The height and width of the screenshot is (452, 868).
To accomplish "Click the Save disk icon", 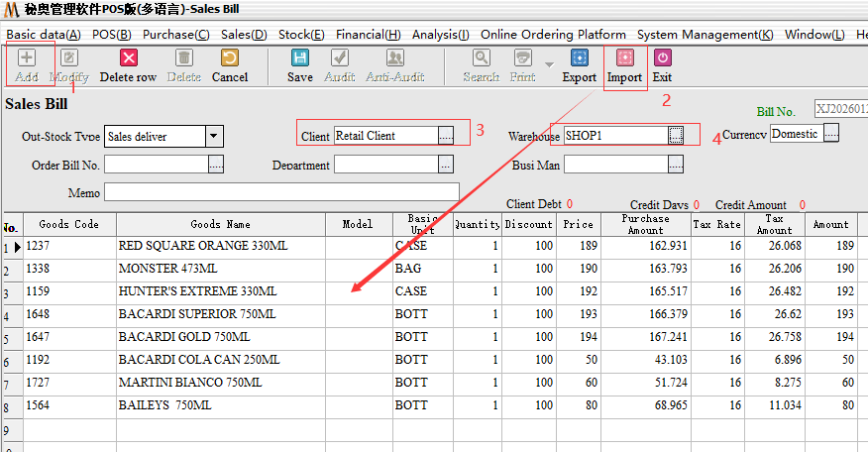I will [299, 58].
